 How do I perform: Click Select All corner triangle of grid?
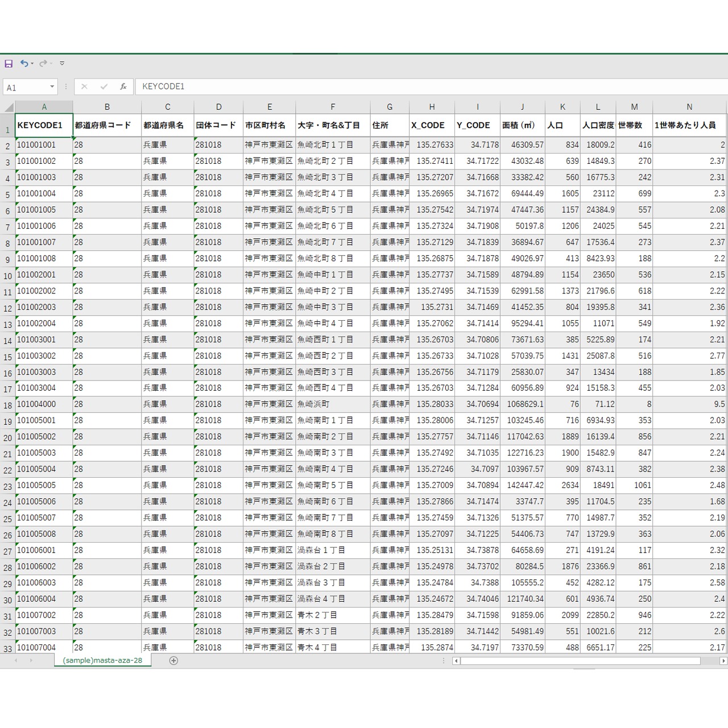[x=9, y=107]
